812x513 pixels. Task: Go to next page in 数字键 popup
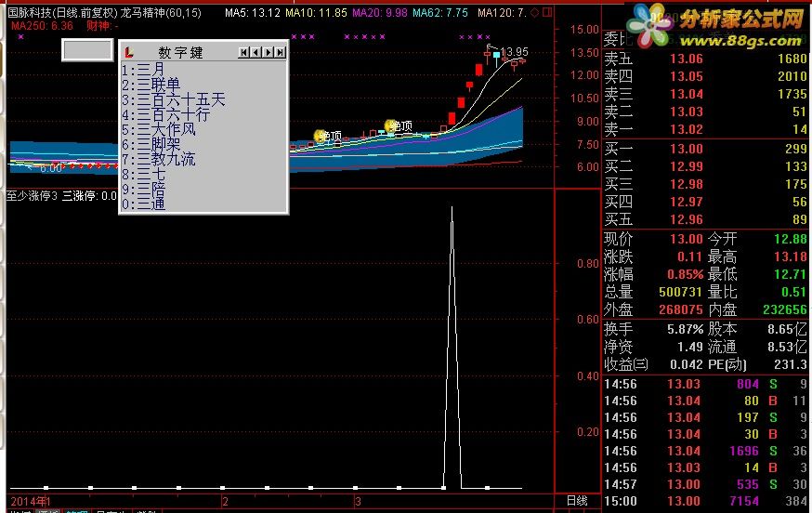pos(268,52)
